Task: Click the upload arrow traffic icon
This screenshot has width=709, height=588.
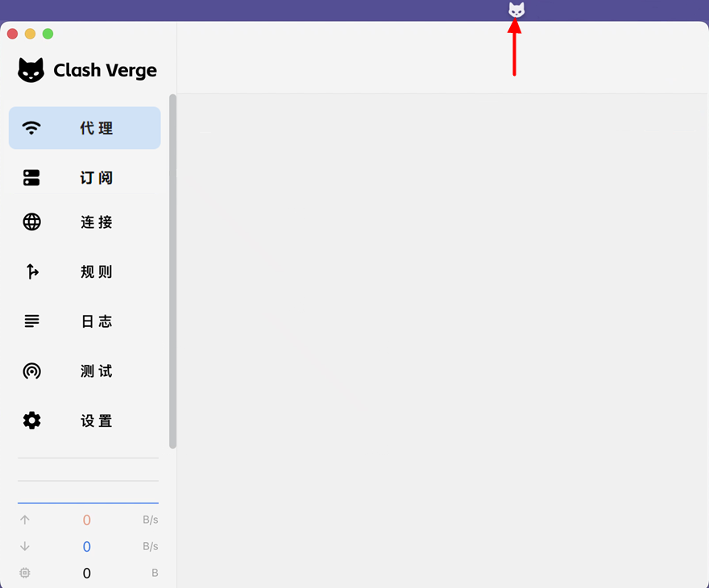Action: (x=25, y=520)
